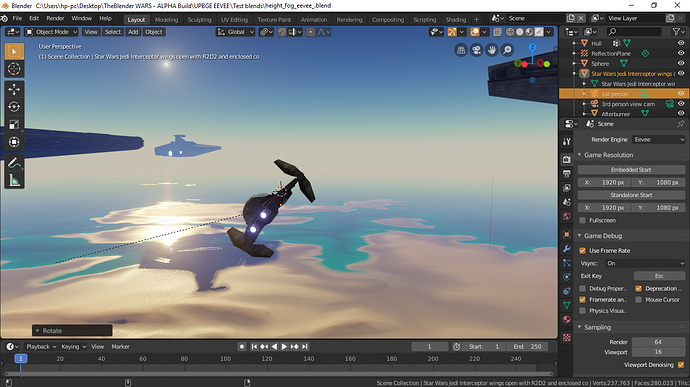Image resolution: width=690 pixels, height=387 pixels.
Task: Open the Tool settings properties tab
Action: 567,141
